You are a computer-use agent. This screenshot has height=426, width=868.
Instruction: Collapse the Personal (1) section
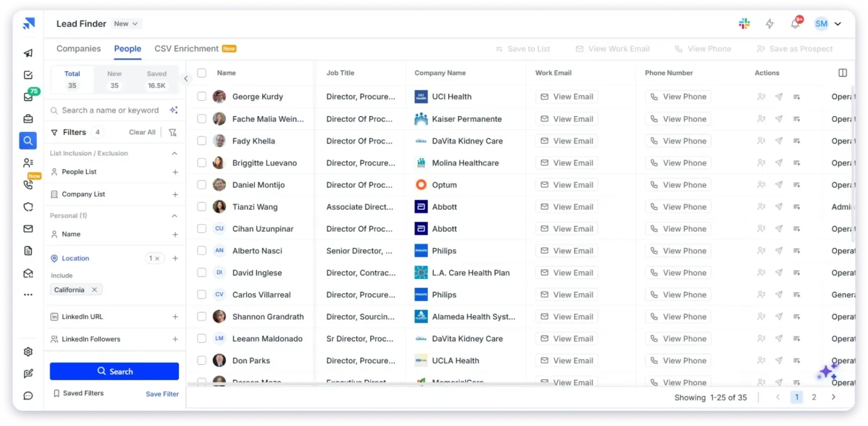click(175, 216)
